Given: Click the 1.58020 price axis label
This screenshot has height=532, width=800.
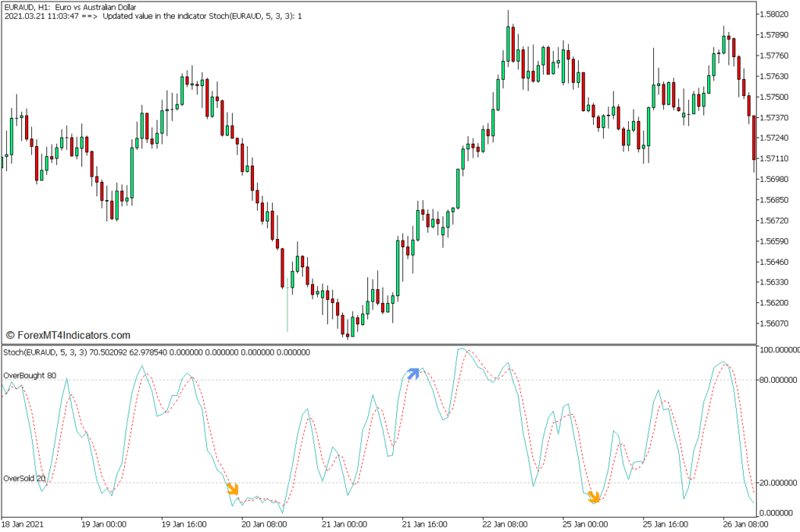Looking at the screenshot, I should click(x=776, y=14).
